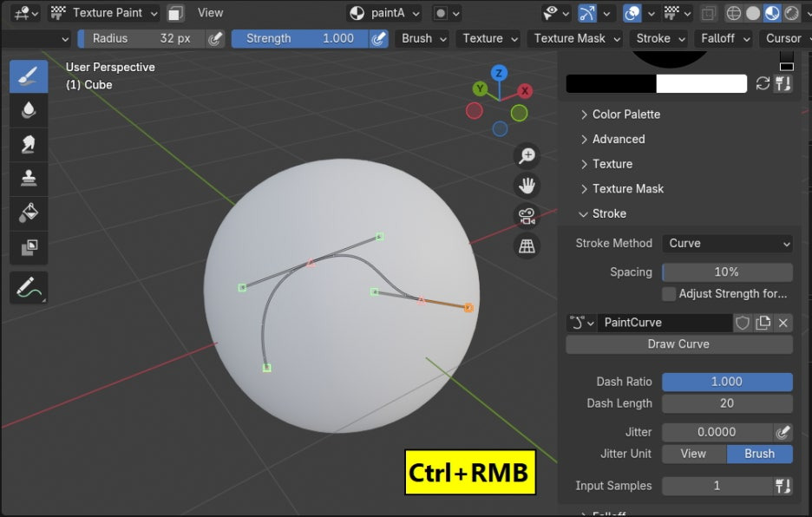Select the Fill bucket tool

click(x=29, y=213)
